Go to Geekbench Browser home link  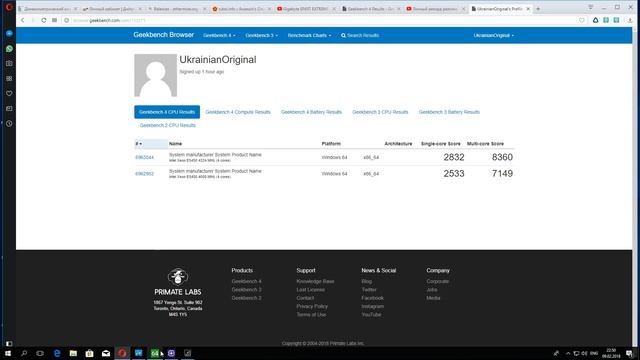(163, 35)
